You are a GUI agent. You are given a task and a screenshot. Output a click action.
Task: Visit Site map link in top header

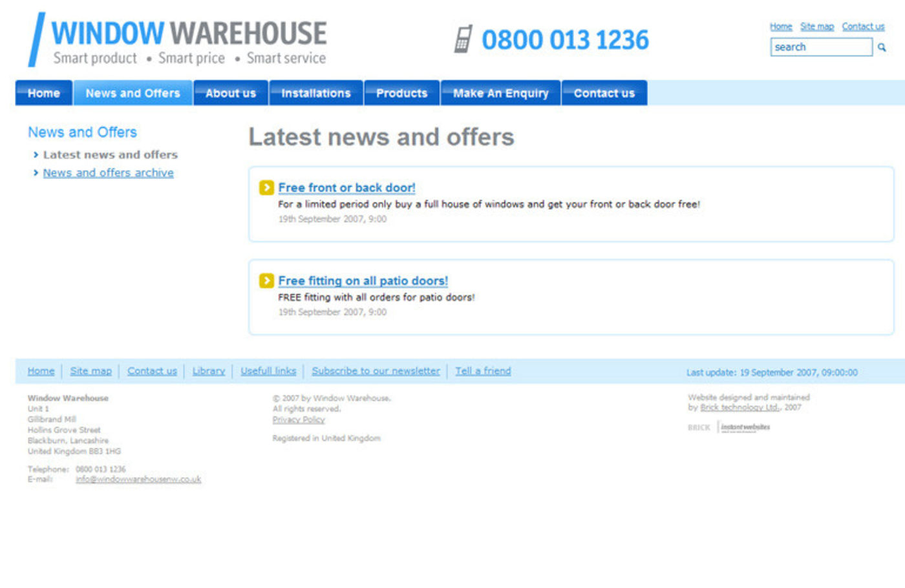(816, 26)
